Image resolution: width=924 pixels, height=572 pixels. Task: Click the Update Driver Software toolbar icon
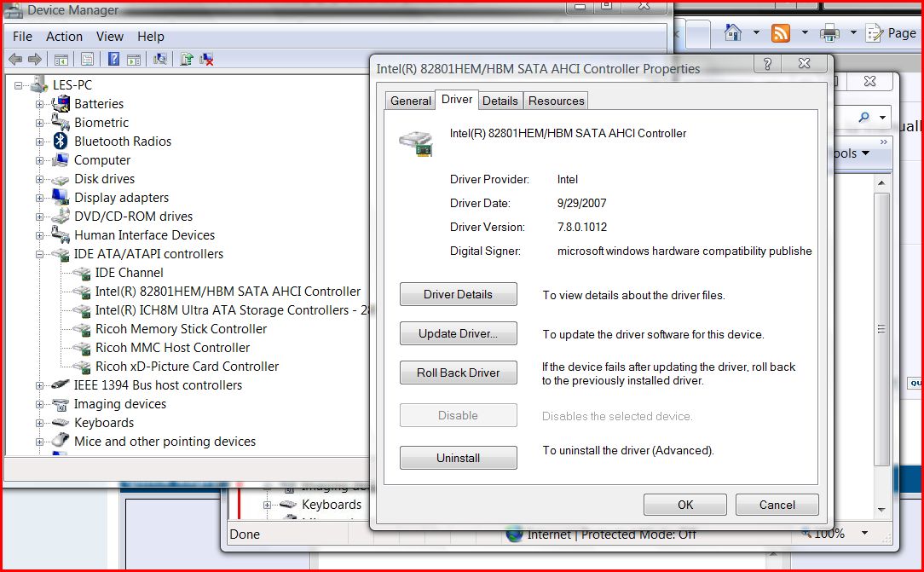pos(186,59)
